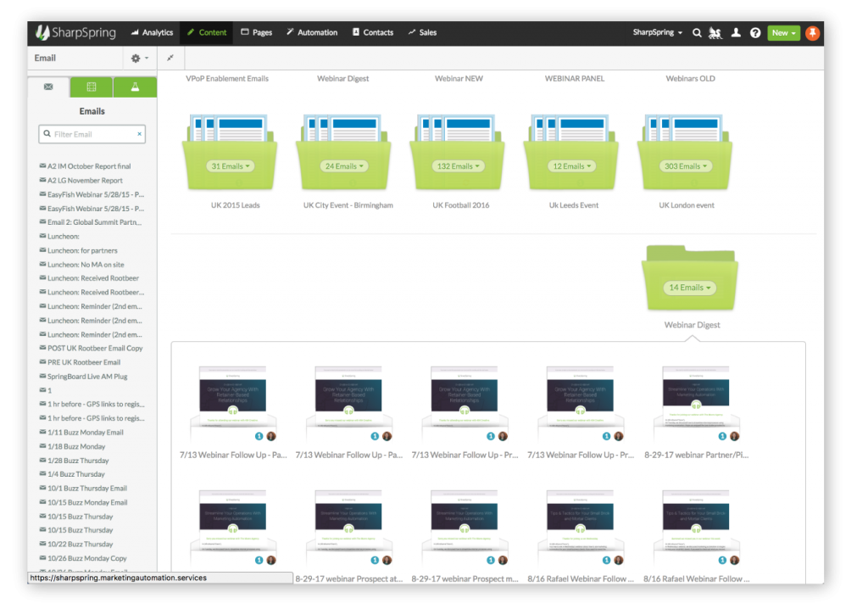Switch to the grid templates tab
The image size is (868, 604).
click(92, 87)
